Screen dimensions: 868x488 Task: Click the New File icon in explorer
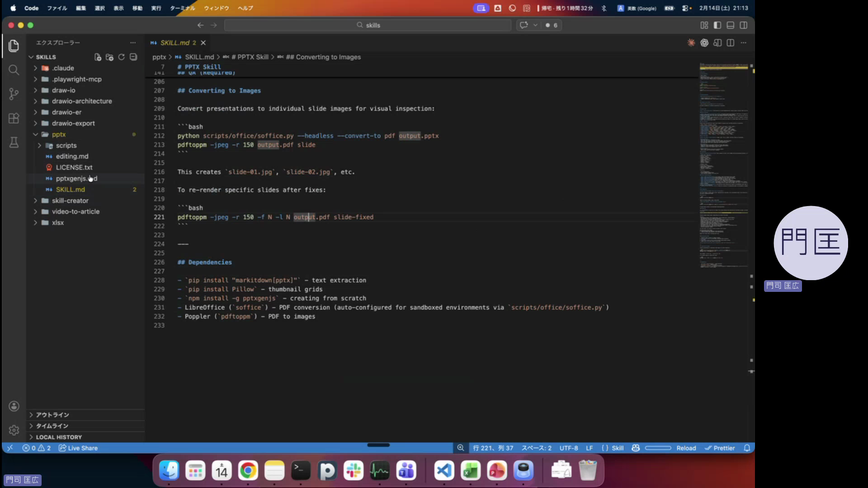pyautogui.click(x=98, y=57)
